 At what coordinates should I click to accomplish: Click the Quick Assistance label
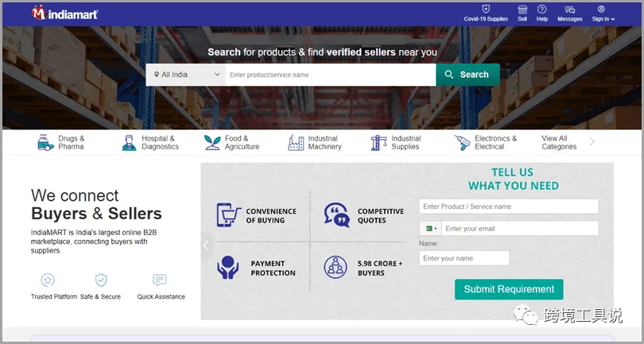click(161, 297)
